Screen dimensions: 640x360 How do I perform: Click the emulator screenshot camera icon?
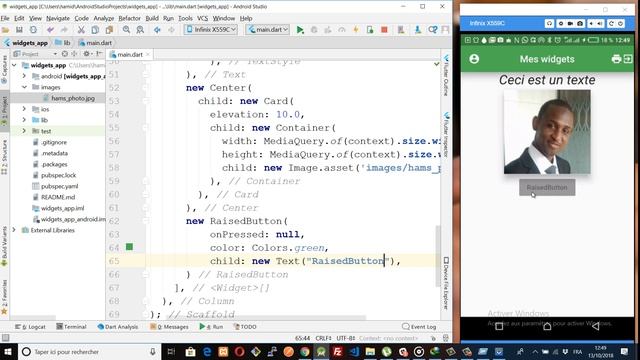(580, 24)
